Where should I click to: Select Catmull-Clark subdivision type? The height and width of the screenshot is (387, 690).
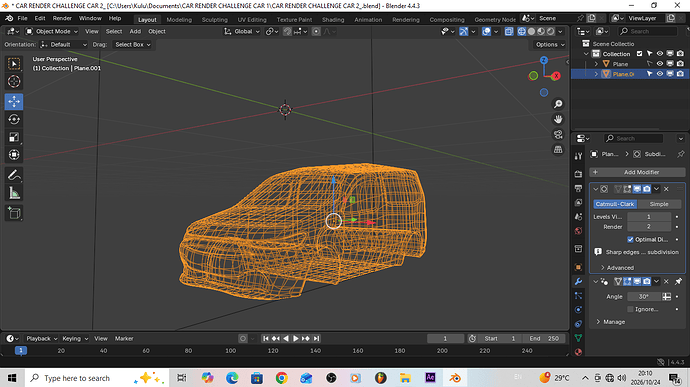(615, 204)
